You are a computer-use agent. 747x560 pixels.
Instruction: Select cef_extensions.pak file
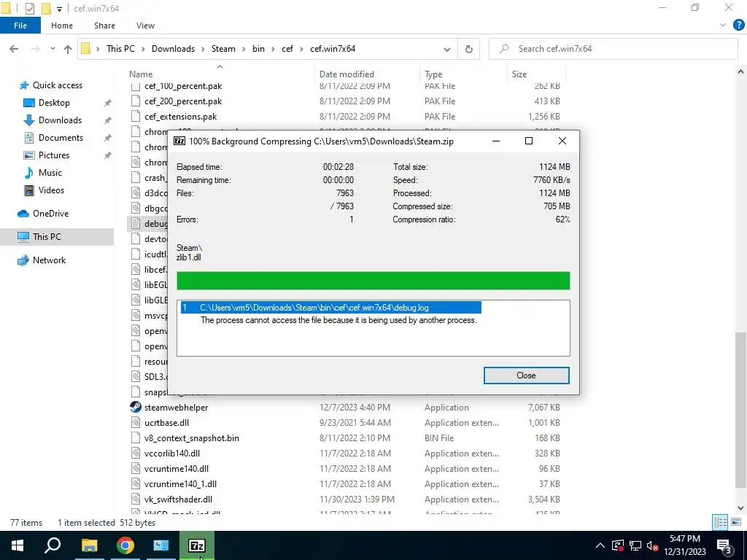coord(181,116)
